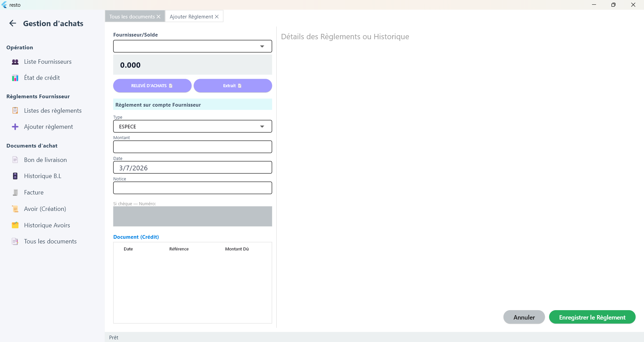The height and width of the screenshot is (342, 644).
Task: Click the Prêt status bar text
Action: [x=114, y=337]
